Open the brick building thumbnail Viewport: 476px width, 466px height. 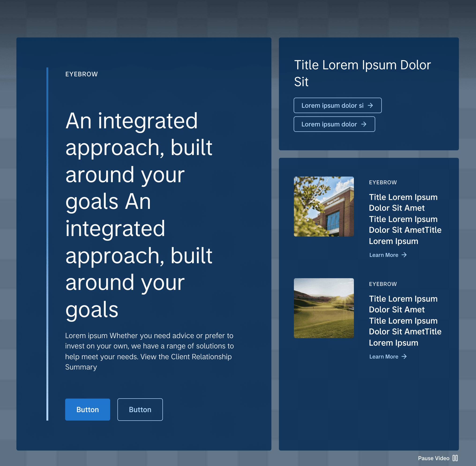(x=324, y=206)
